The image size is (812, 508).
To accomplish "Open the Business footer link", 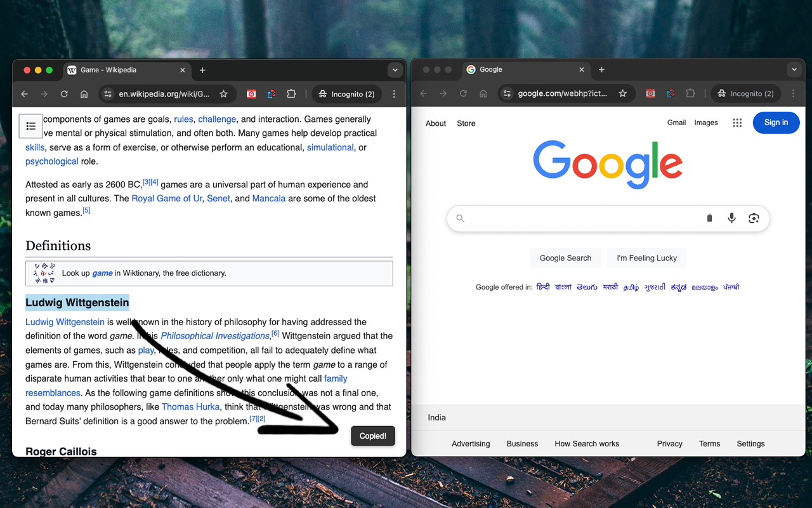I will point(522,444).
